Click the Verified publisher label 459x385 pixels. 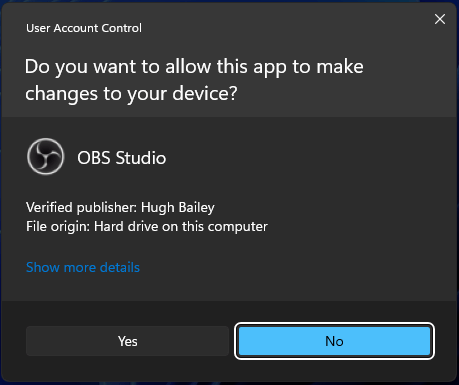point(82,207)
